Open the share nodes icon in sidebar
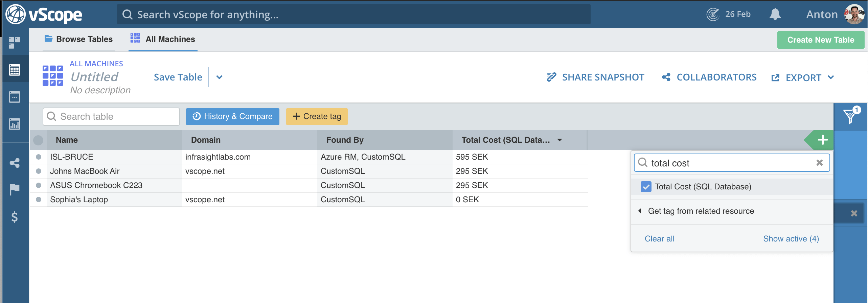Screen dimensions: 868x303 click(15, 163)
